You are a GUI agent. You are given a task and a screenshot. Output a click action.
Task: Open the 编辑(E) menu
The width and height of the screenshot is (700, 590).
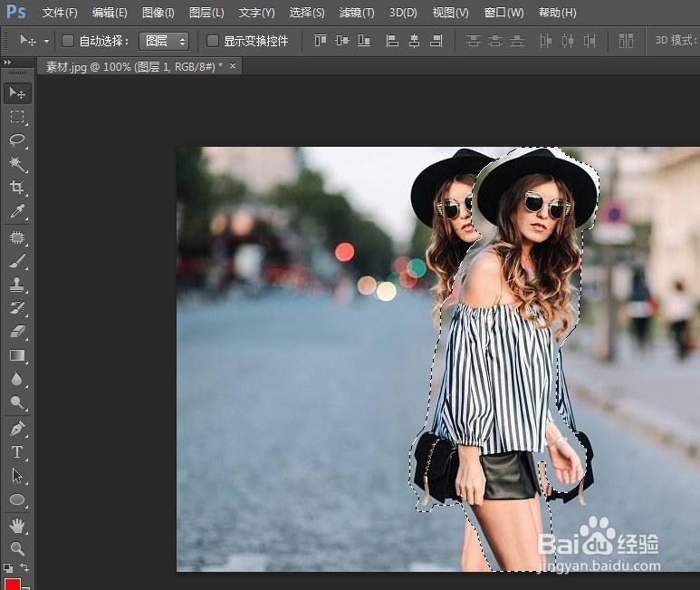[110, 13]
